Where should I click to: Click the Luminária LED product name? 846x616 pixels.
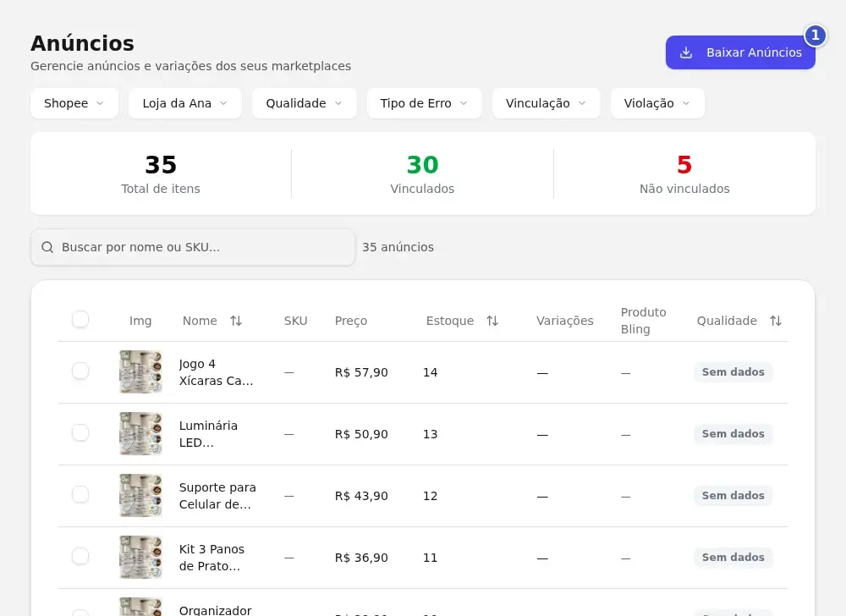[208, 434]
